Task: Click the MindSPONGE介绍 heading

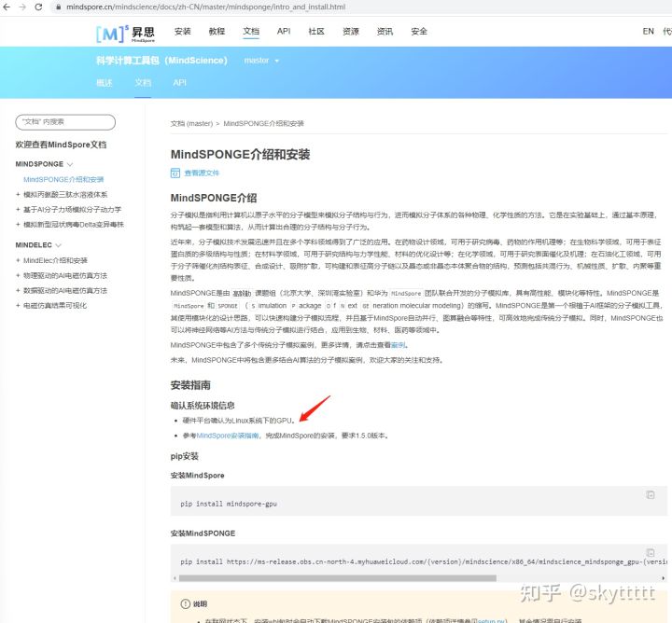Action: 214,198
